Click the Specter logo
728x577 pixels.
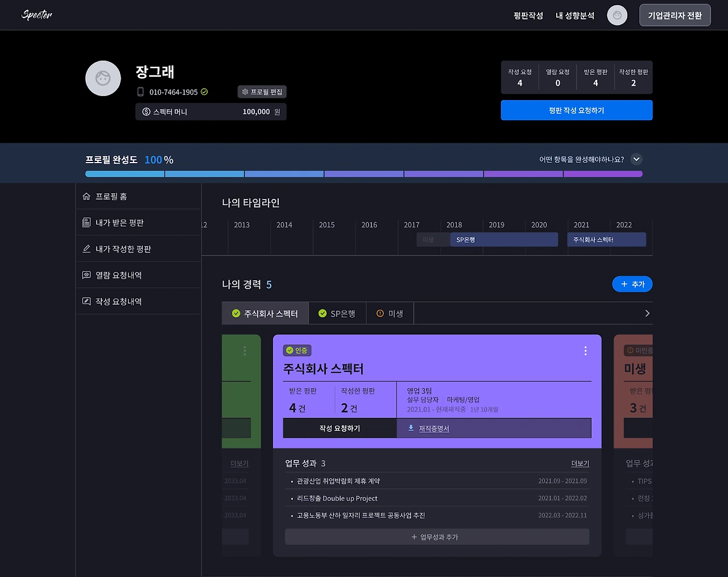pos(37,15)
